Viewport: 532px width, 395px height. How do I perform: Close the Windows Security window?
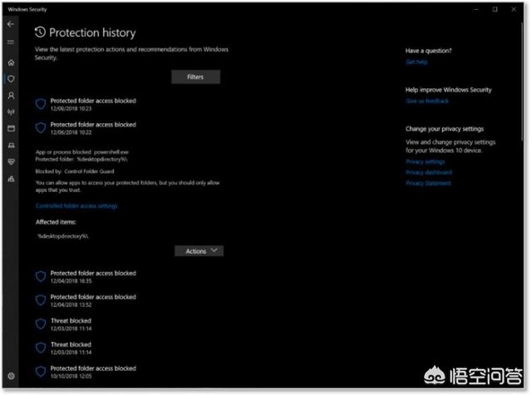tap(514, 9)
